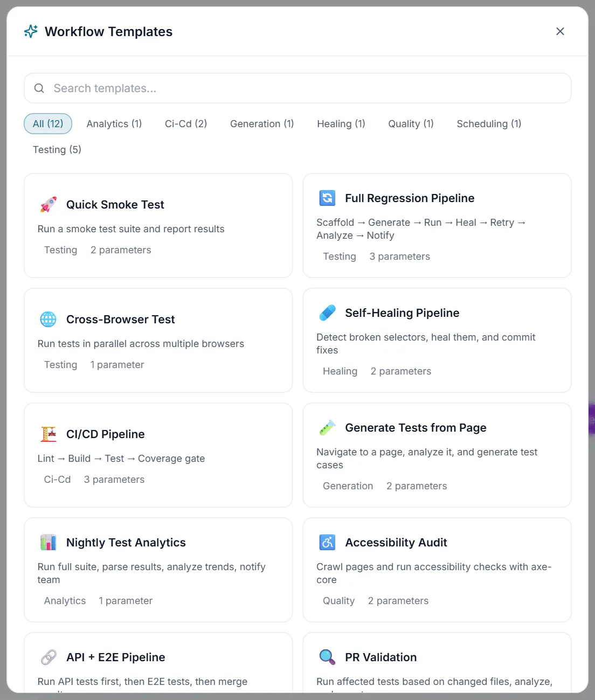Choose the Accessibility Audit template
Viewport: 595px width, 700px height.
click(x=437, y=570)
